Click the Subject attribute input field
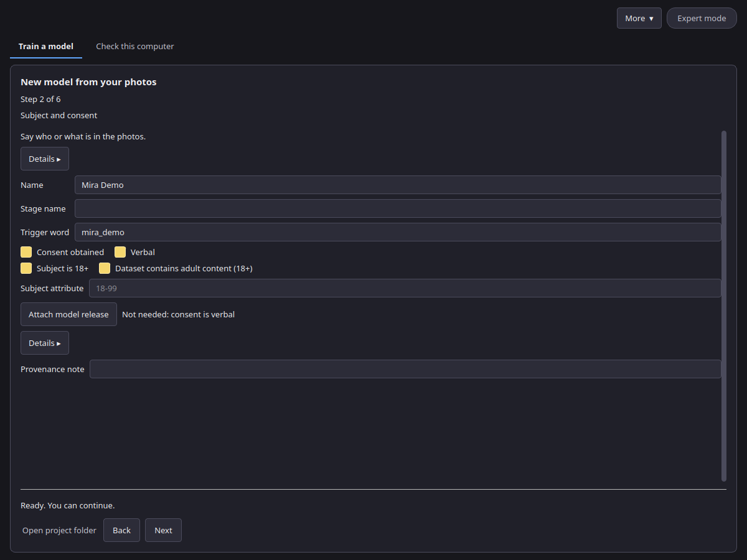 (x=405, y=288)
